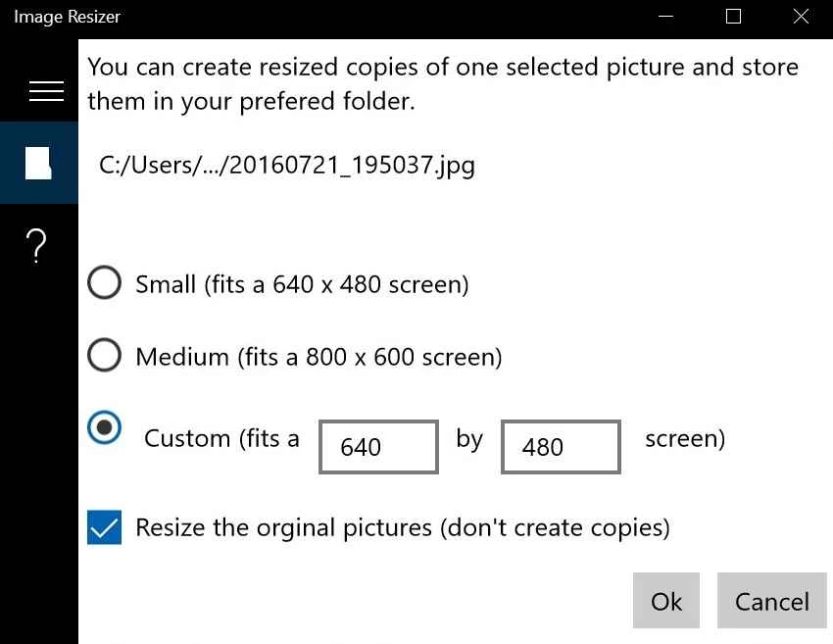The image size is (833, 644).
Task: Click the Image Resizer title bar text
Action: point(68,17)
